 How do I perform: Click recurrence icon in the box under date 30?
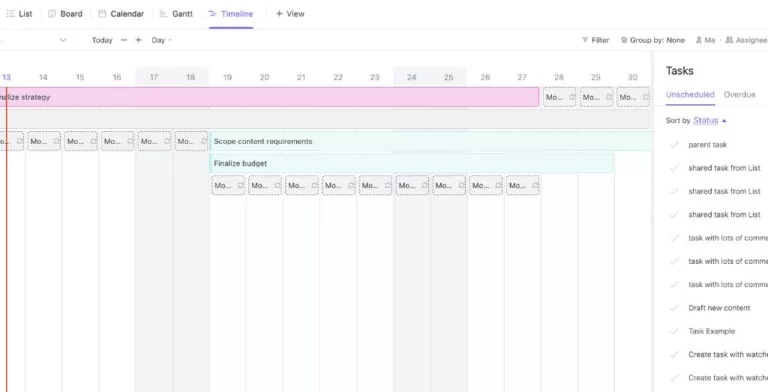tap(646, 97)
